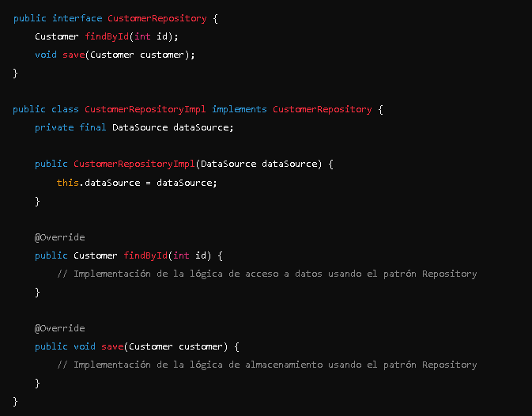The width and height of the screenshot is (532, 416).
Task: Click 'findById' in 'Customer findById(int id);' line
Action: click(x=107, y=36)
